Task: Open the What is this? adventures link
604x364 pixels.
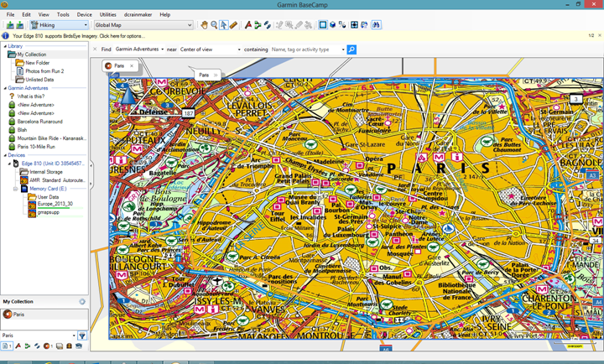Action: (31, 96)
